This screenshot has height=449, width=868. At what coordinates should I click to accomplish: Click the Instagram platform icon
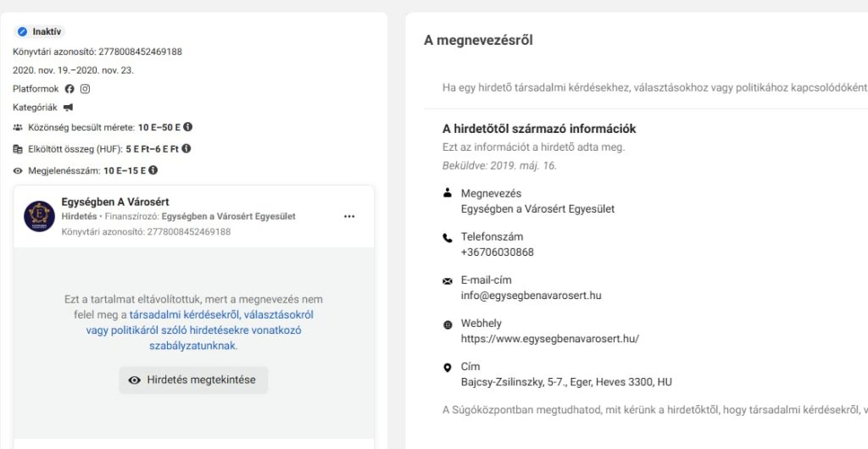pos(85,89)
